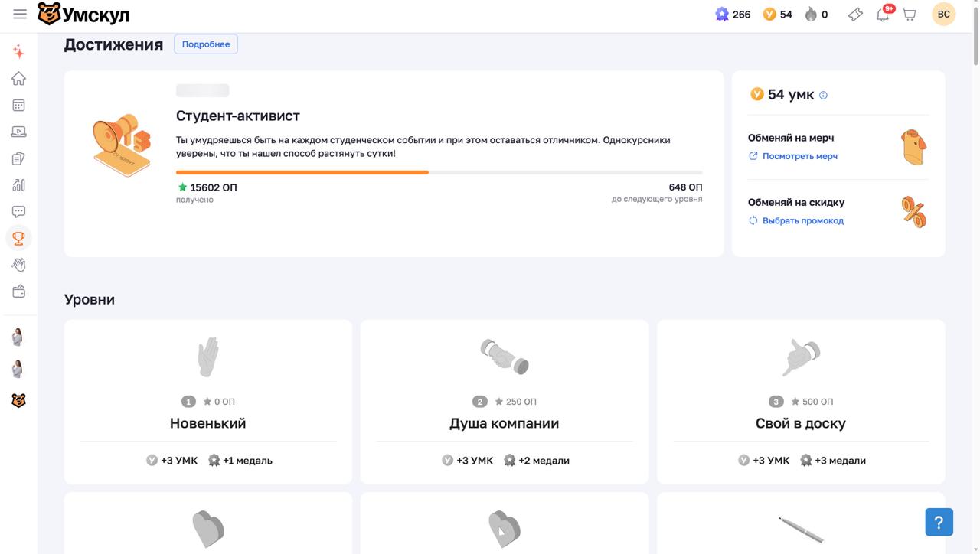The image size is (980, 554).
Task: Open the statistics bar chart icon
Action: [18, 185]
